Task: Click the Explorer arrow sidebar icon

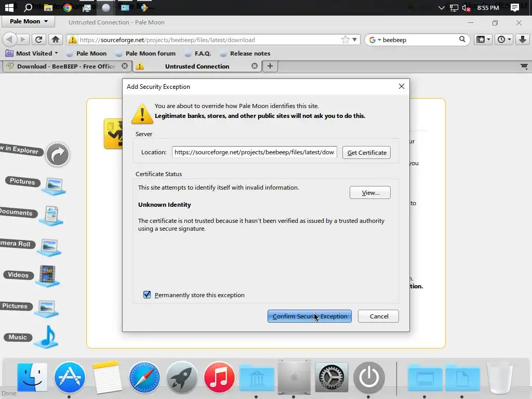Action: [x=58, y=154]
